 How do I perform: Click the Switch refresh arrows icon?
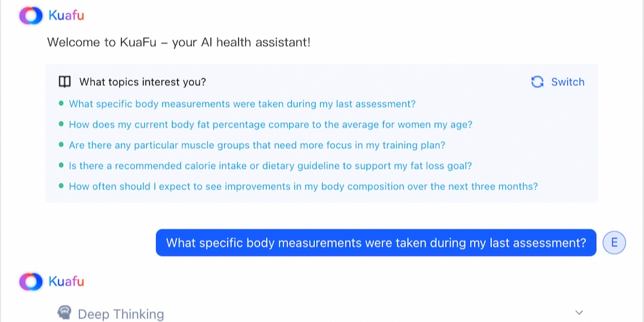(x=537, y=82)
